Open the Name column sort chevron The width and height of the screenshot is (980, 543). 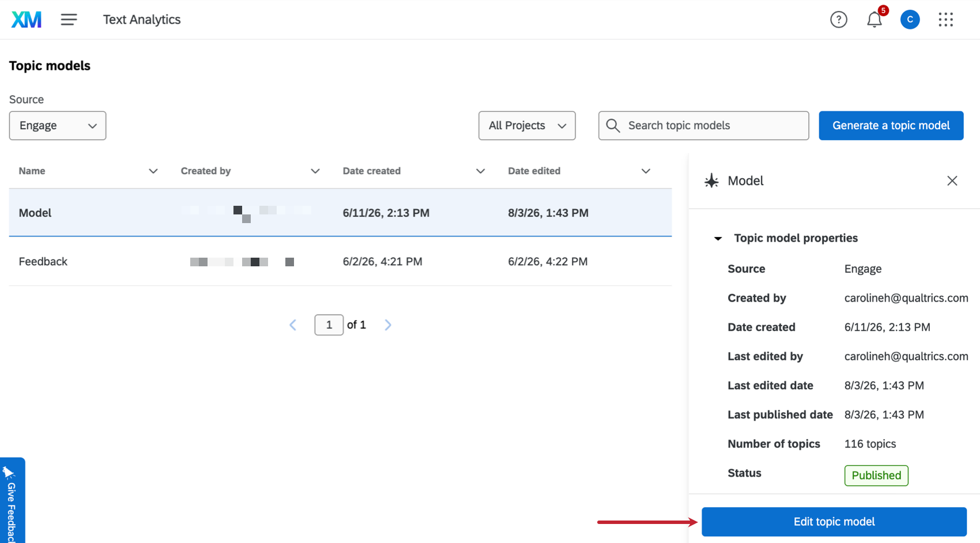(153, 171)
